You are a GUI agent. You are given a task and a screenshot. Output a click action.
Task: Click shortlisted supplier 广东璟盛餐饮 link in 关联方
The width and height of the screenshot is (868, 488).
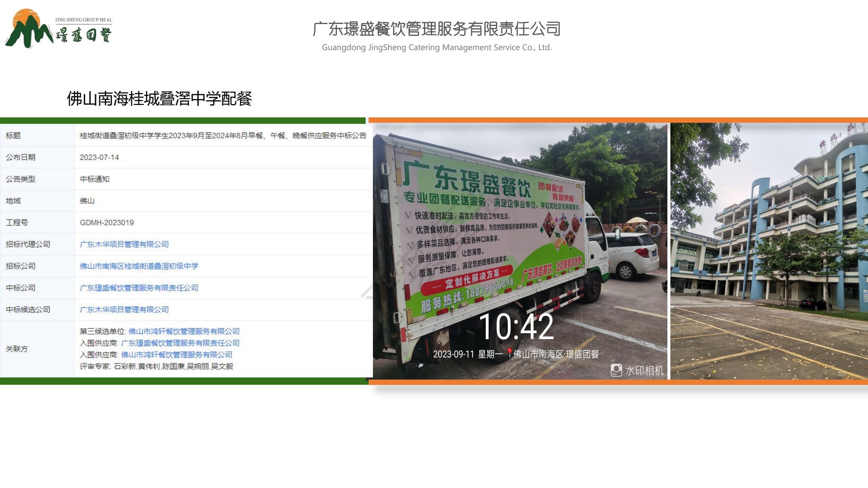180,343
